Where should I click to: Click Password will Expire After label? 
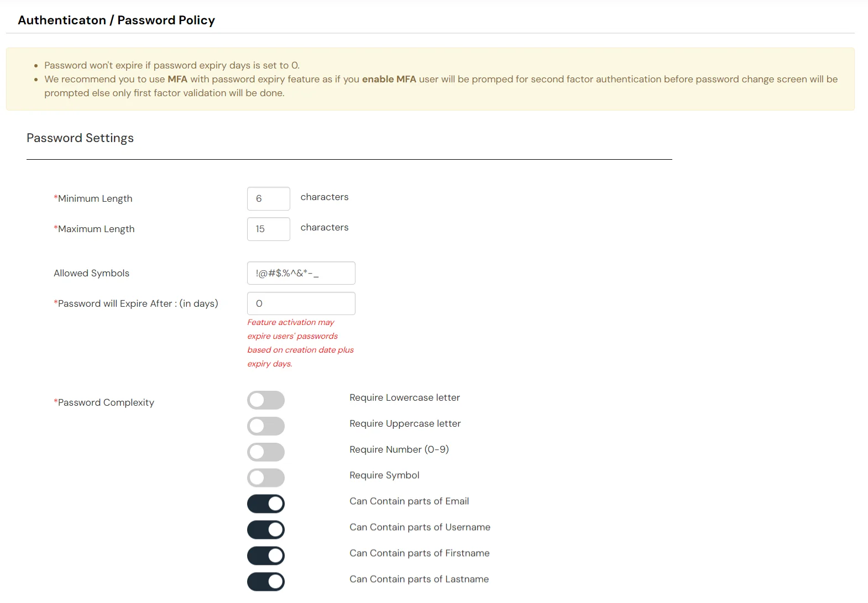[x=136, y=303]
